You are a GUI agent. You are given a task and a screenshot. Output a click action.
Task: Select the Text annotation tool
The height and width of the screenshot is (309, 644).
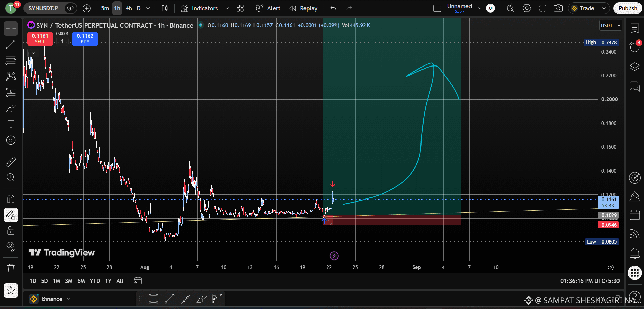(x=11, y=124)
